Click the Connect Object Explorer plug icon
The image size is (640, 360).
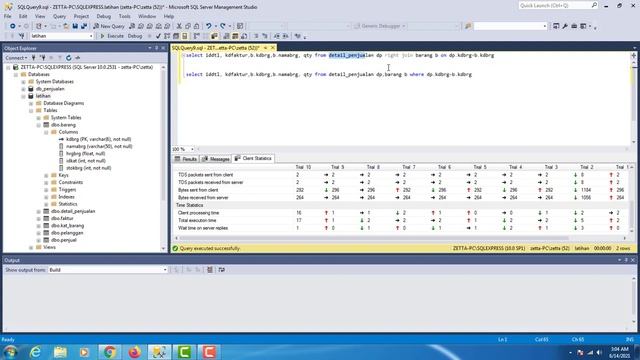click(x=33, y=58)
